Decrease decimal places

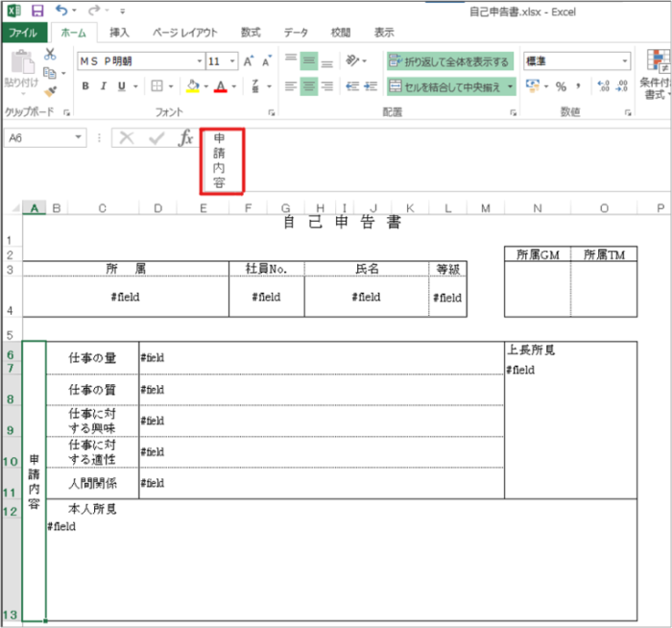pos(622,86)
